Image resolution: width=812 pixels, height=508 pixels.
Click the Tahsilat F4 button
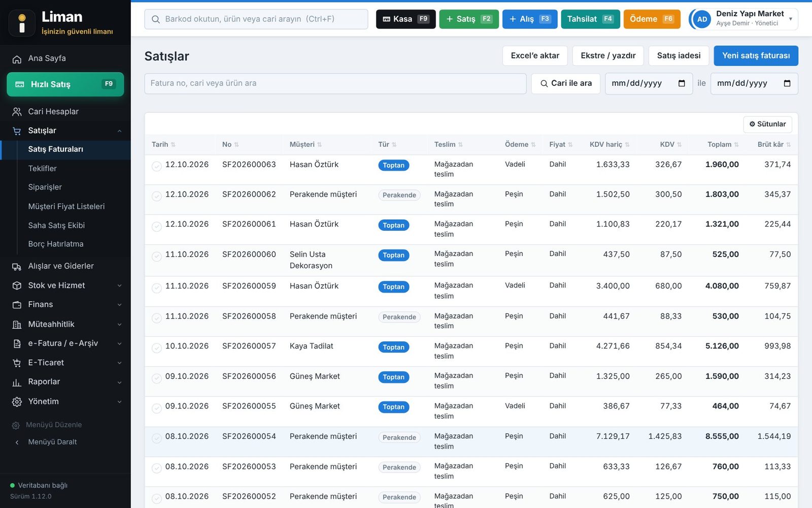pos(590,19)
